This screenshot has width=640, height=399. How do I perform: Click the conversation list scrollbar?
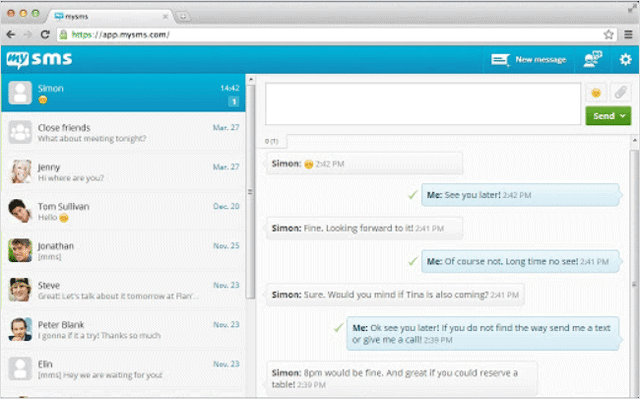[x=251, y=192]
